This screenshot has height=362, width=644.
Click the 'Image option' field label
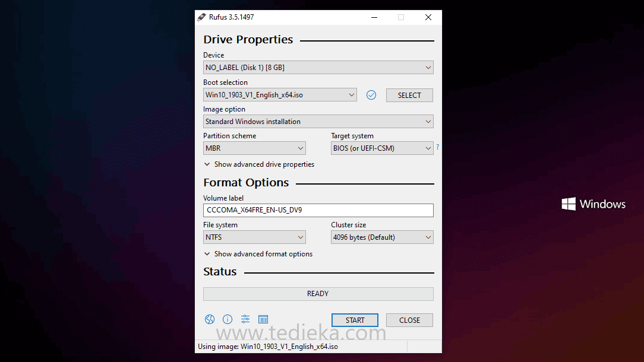click(224, 109)
